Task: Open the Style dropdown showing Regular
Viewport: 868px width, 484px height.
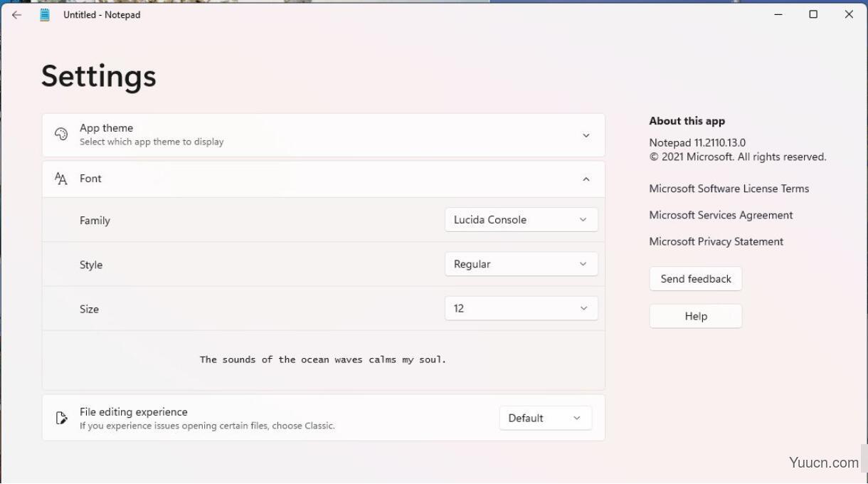Action: [522, 264]
